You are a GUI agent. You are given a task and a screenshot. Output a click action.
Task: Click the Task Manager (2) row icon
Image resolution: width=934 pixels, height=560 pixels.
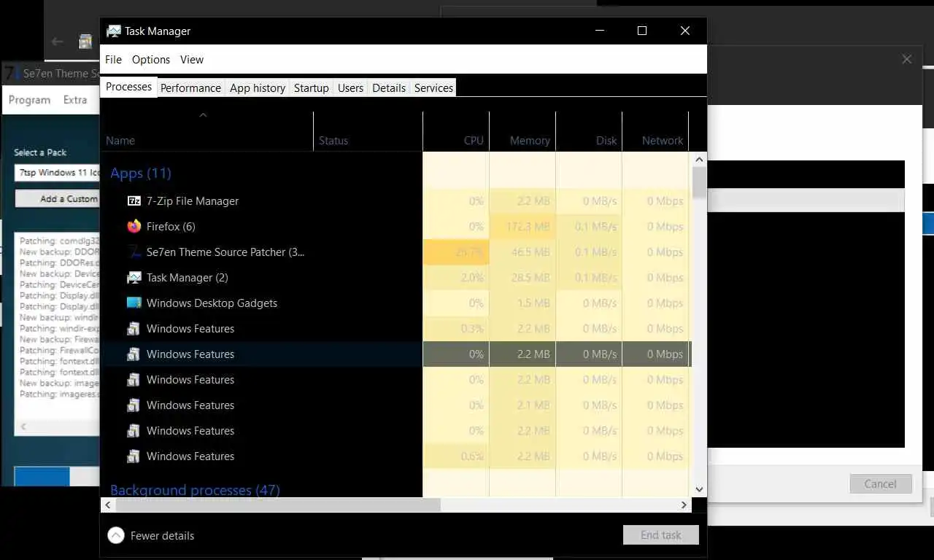[x=134, y=278]
